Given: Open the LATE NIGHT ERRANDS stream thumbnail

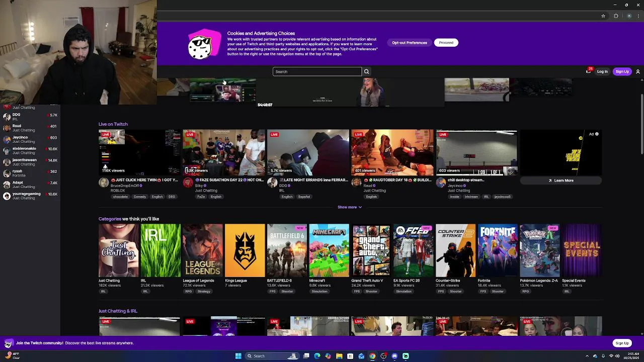Looking at the screenshot, I should point(308,152).
